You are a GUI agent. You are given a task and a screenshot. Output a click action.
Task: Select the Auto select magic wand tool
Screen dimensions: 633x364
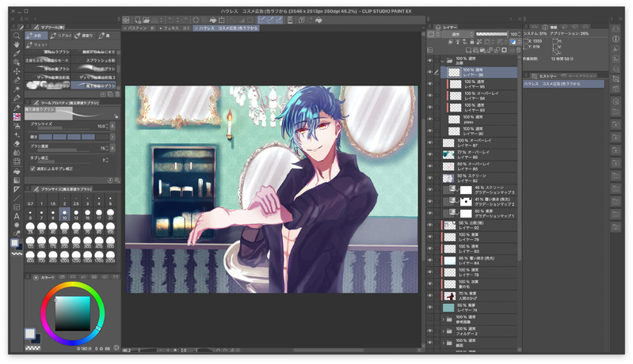(x=17, y=89)
